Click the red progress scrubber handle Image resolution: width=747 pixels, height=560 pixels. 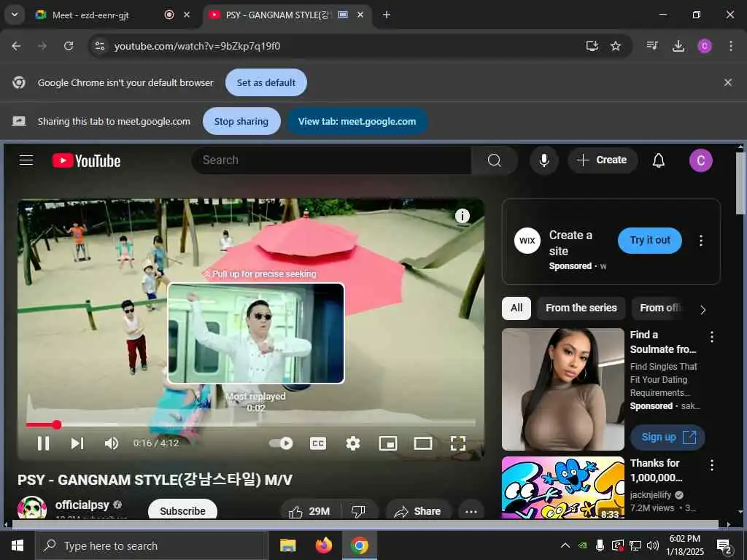pyautogui.click(x=57, y=424)
